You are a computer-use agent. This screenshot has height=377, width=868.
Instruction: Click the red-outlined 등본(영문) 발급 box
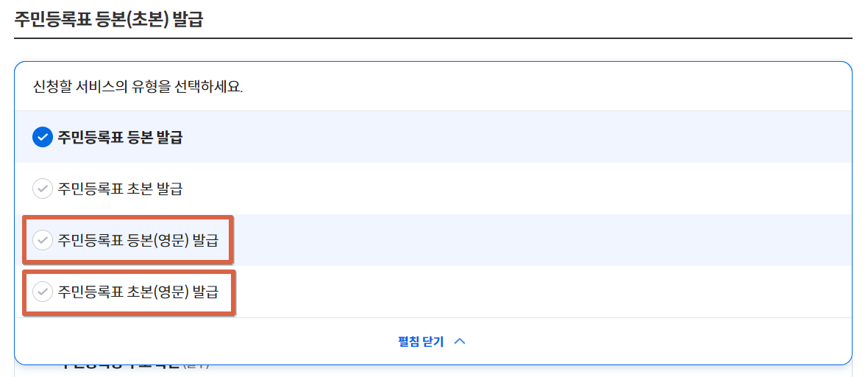point(129,239)
